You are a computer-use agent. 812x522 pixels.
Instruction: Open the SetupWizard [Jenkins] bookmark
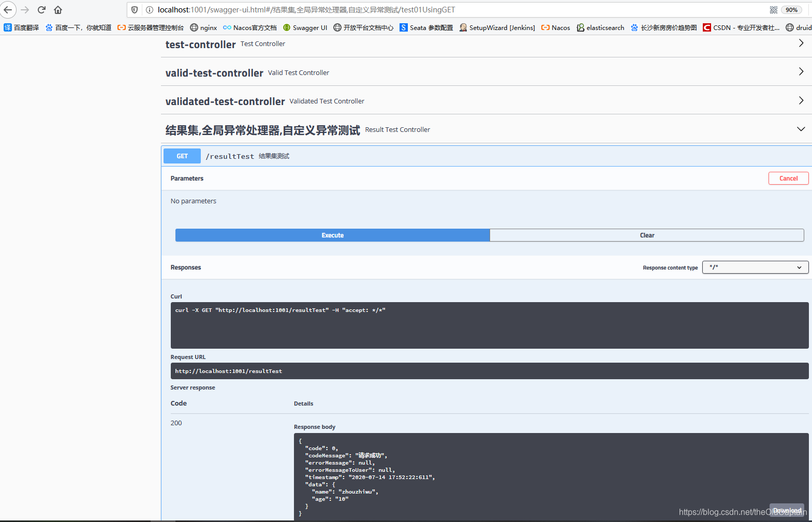tap(497, 27)
